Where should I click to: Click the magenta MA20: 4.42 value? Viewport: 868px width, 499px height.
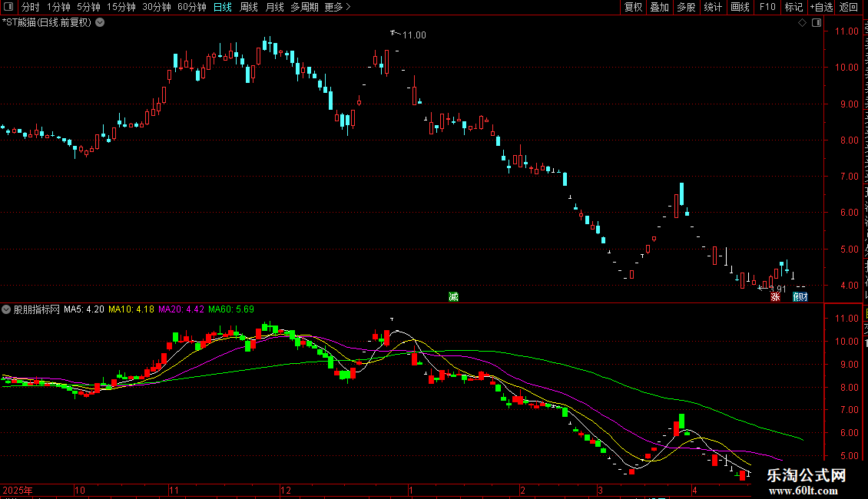pyautogui.click(x=181, y=309)
